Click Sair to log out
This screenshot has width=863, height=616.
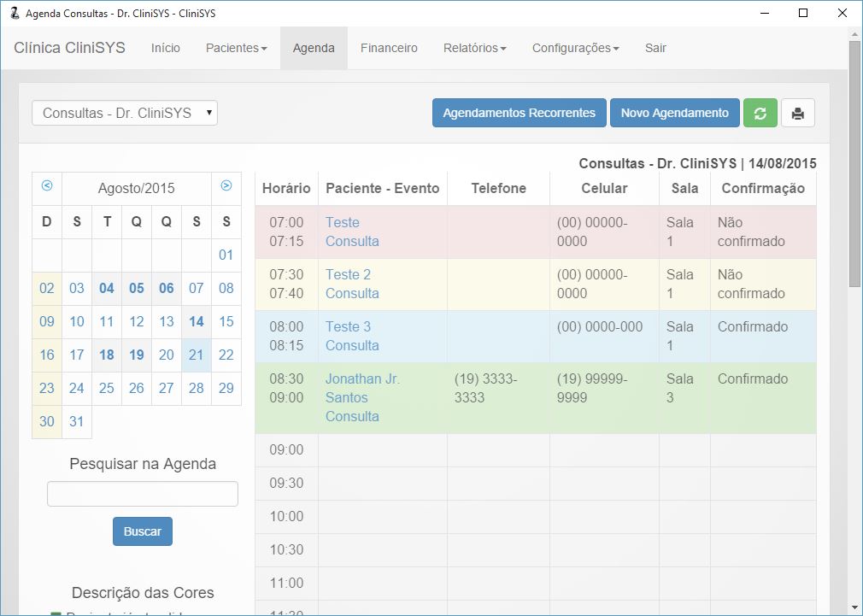(x=655, y=48)
